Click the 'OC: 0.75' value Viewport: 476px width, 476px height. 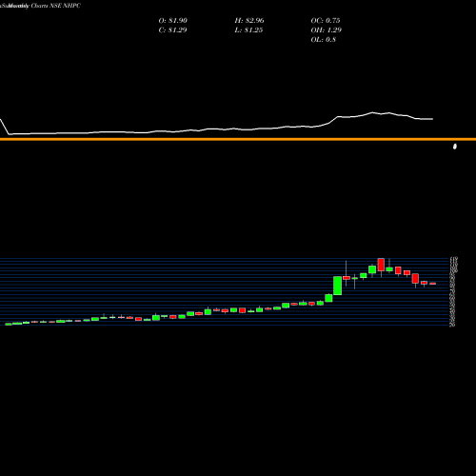pyautogui.click(x=326, y=21)
